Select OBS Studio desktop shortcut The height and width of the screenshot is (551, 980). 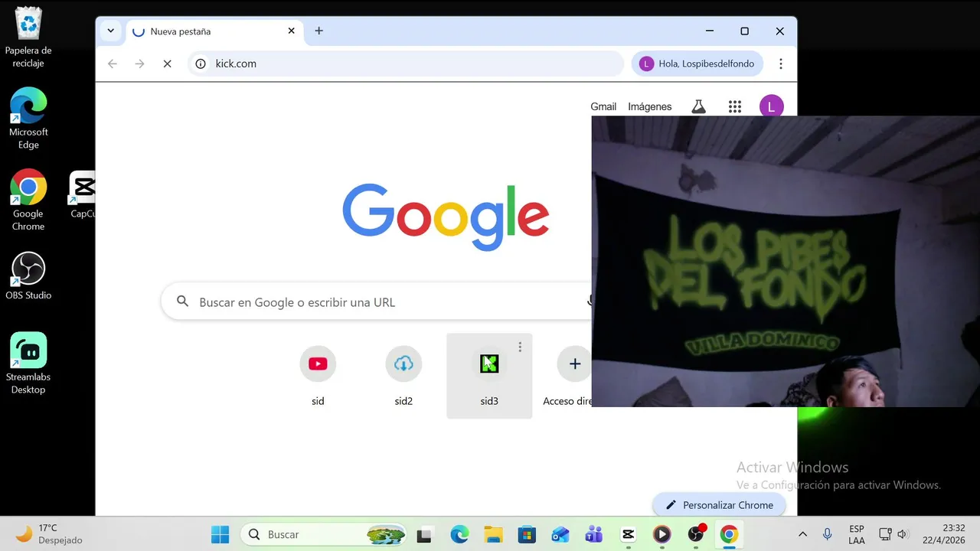pos(28,275)
